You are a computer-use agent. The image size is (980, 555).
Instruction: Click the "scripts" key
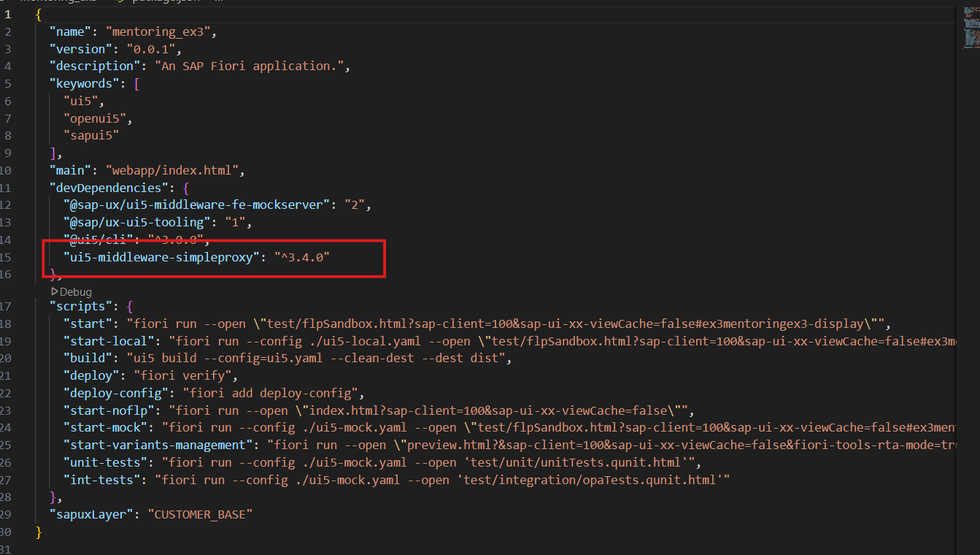pyautogui.click(x=81, y=306)
